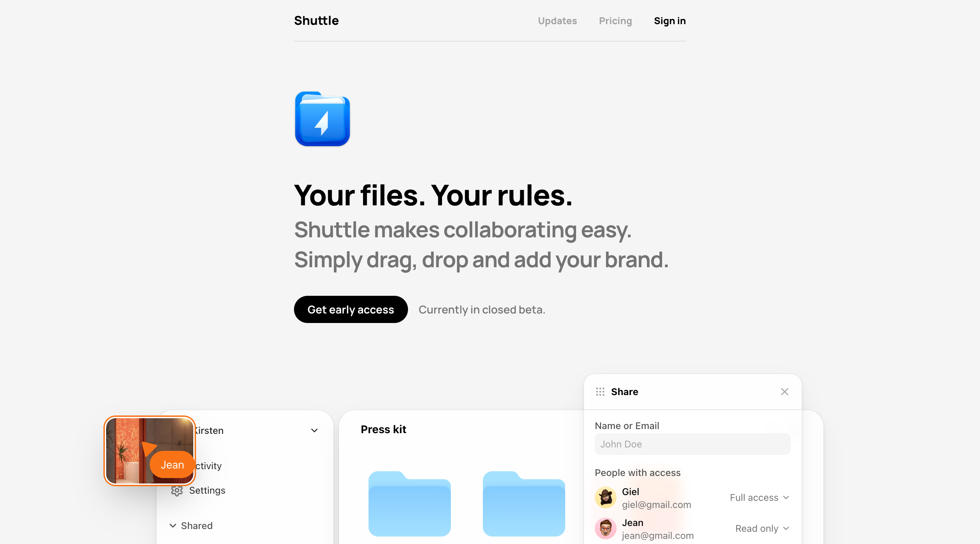Click the blue Shuttle lightning folder logo
The image size is (980, 544).
[322, 119]
